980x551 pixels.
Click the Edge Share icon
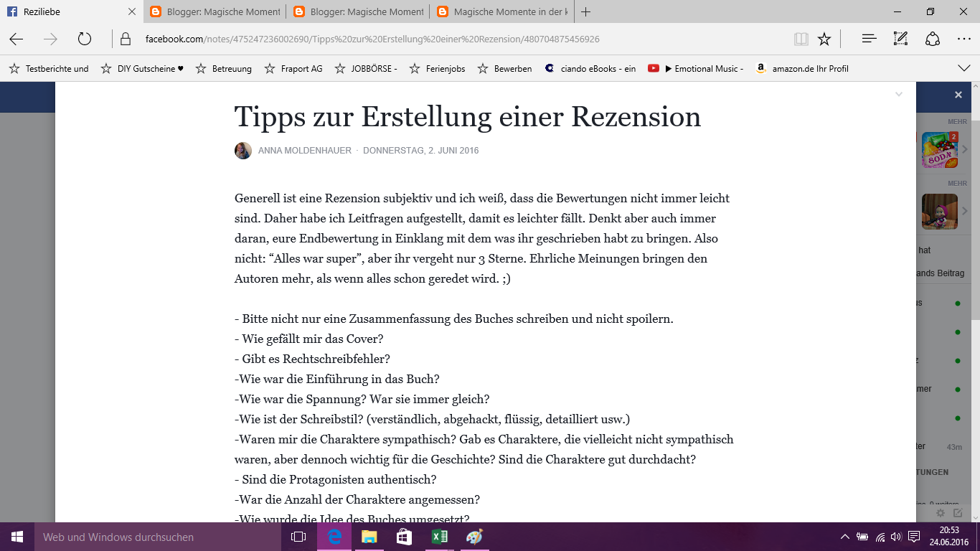[x=933, y=39]
